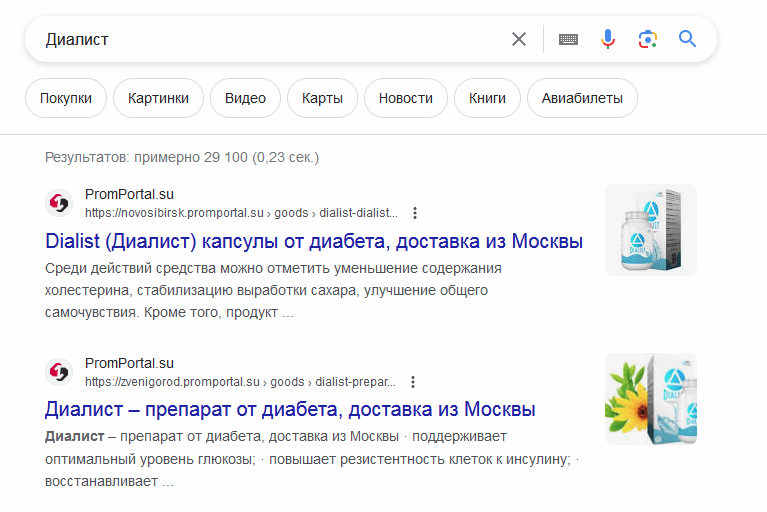Show Карты results
The image size is (767, 512).
(322, 98)
